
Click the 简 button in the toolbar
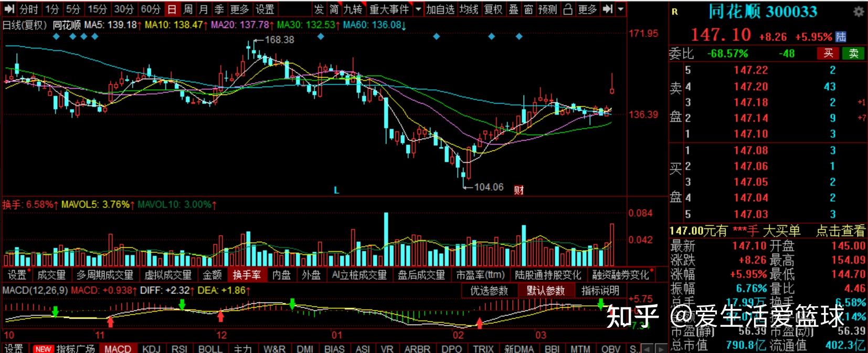pos(334,9)
